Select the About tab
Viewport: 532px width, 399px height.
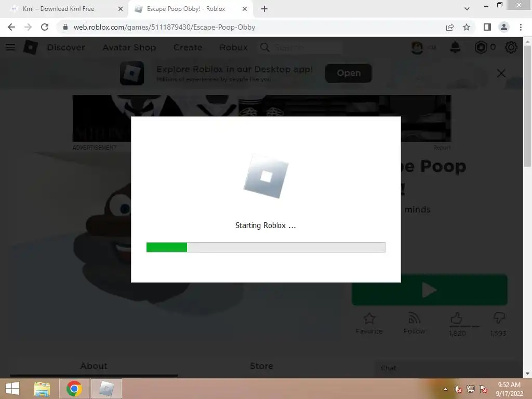coord(94,366)
